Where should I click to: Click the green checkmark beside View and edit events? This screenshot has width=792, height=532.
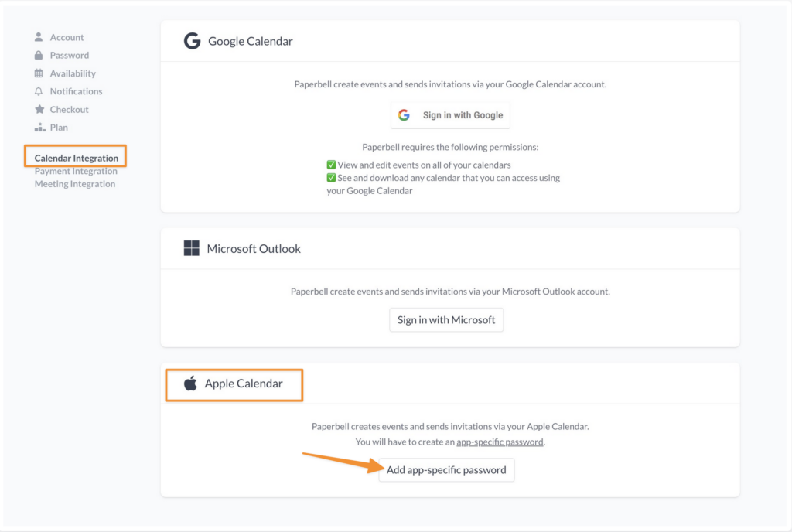331,165
